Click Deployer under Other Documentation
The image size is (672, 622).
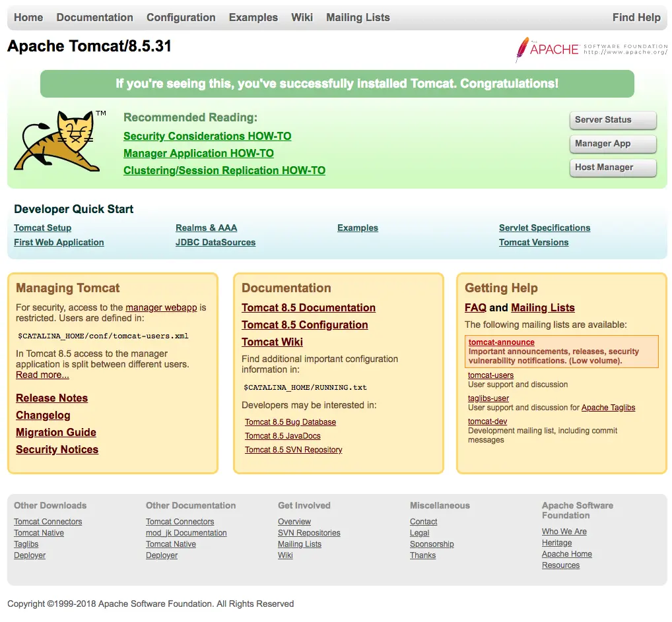pyautogui.click(x=162, y=555)
